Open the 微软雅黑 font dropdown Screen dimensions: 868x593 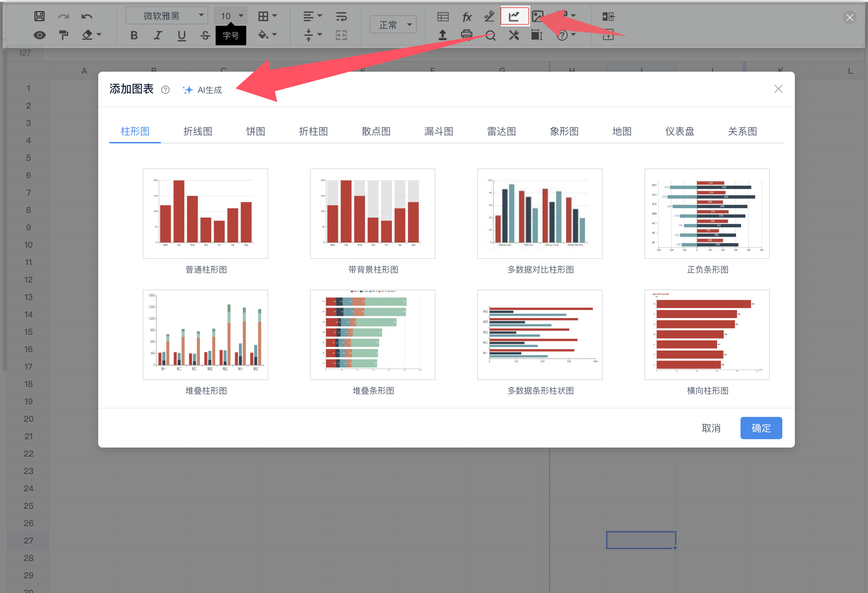pyautogui.click(x=166, y=16)
